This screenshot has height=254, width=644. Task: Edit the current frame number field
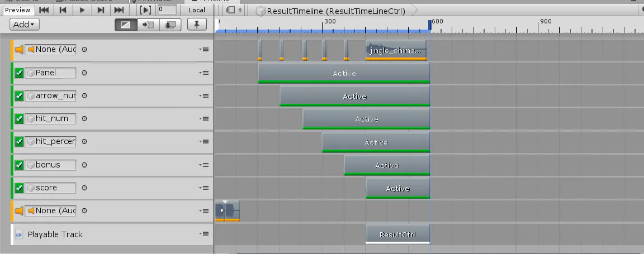coord(167,9)
